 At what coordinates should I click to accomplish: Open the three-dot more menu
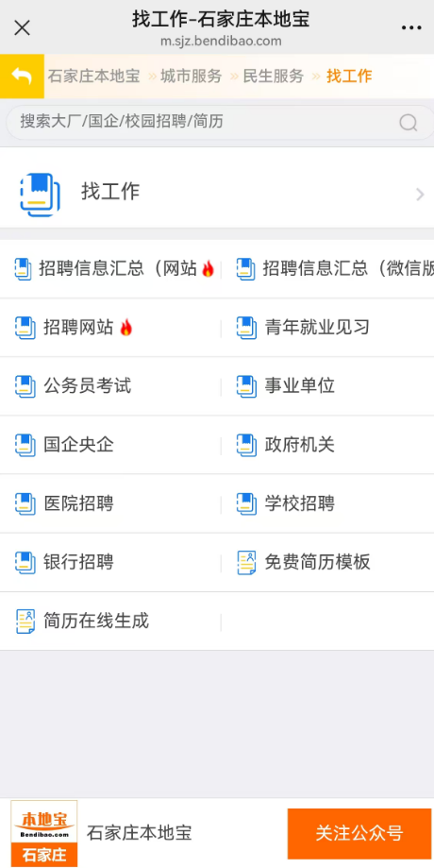[x=411, y=27]
